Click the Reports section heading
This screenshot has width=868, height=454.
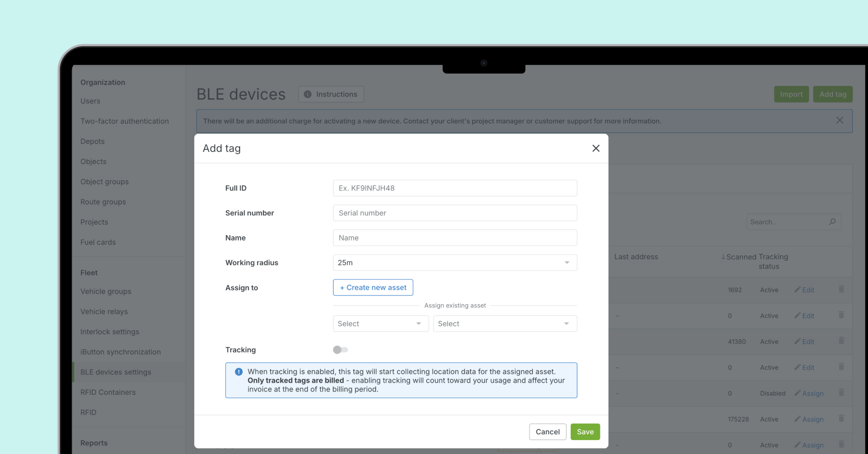coord(94,443)
